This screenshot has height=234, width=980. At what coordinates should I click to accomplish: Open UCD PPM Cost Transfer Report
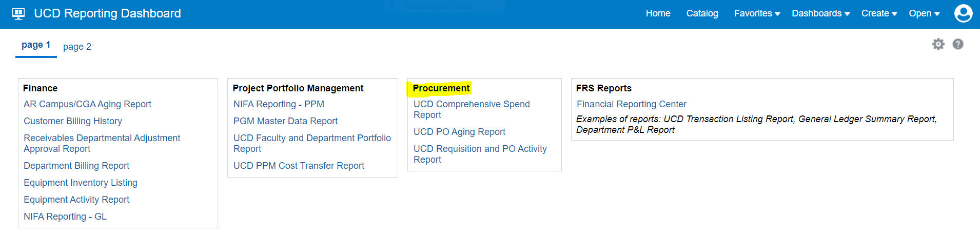[299, 166]
